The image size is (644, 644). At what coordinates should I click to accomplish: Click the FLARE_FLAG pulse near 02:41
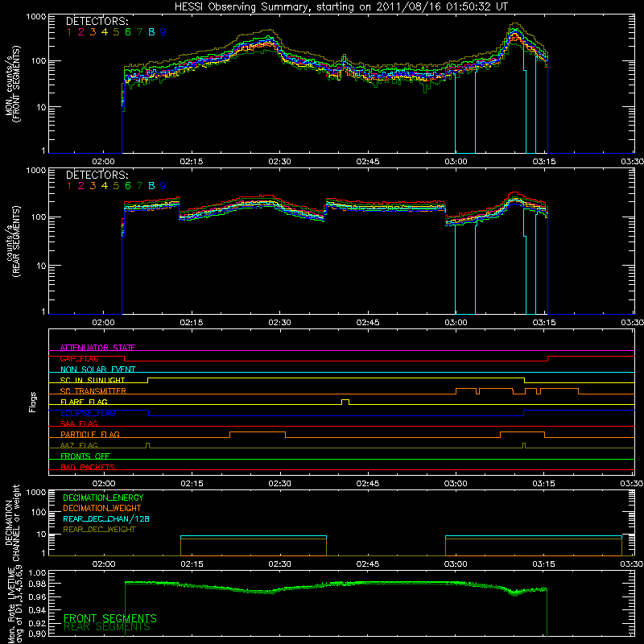[x=345, y=402]
